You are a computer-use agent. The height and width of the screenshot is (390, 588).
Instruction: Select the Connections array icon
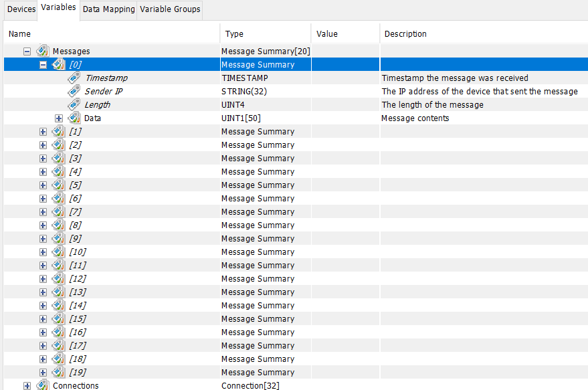tap(42, 385)
